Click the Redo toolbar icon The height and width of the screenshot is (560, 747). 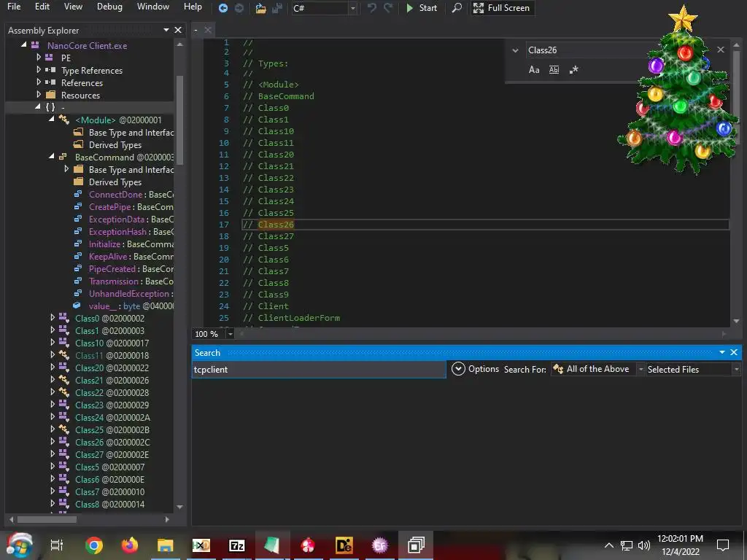(x=388, y=8)
